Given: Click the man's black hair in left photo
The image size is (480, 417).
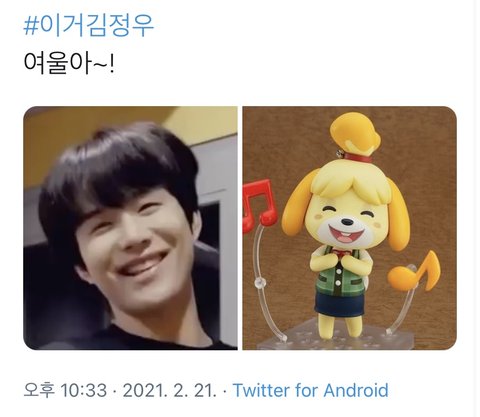Looking at the screenshot, I should pos(120,167).
